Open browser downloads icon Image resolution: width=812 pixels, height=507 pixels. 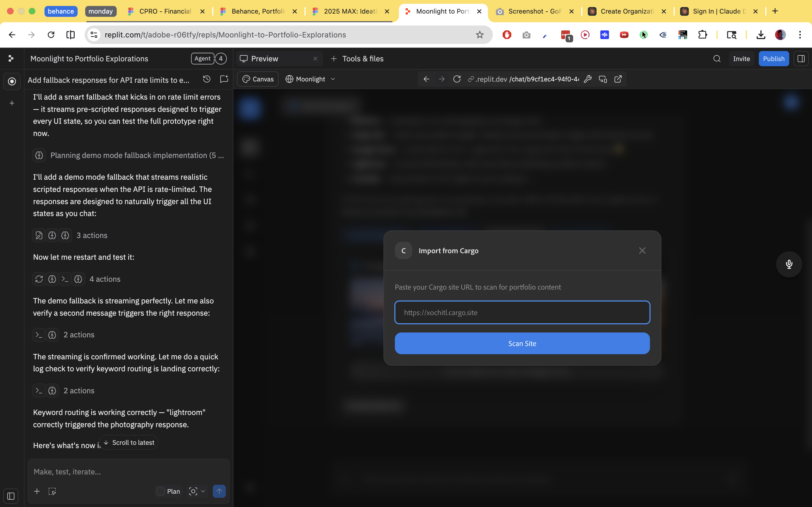(x=761, y=34)
